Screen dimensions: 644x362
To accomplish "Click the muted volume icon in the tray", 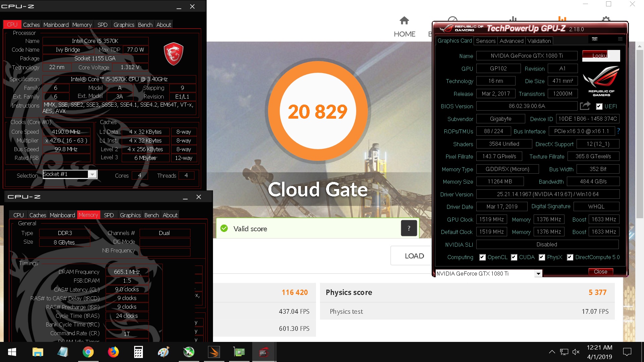I will click(x=576, y=352).
